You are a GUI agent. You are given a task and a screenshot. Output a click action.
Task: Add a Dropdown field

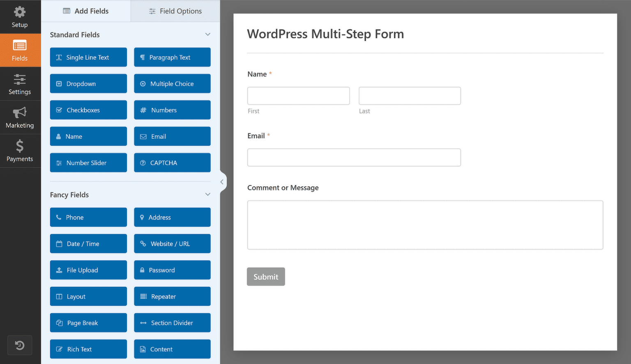pos(88,83)
